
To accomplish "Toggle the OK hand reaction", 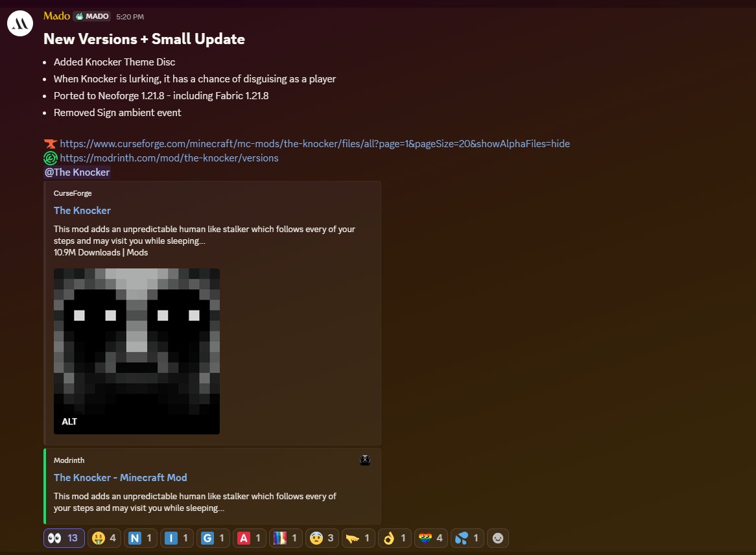I will coord(395,538).
